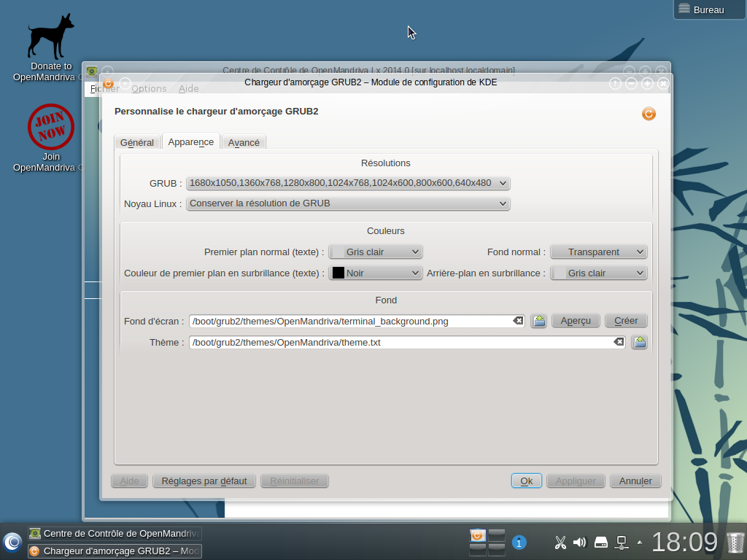Open the Premier plan normal color dropdown
Screen dimensions: 747x560
(376, 252)
